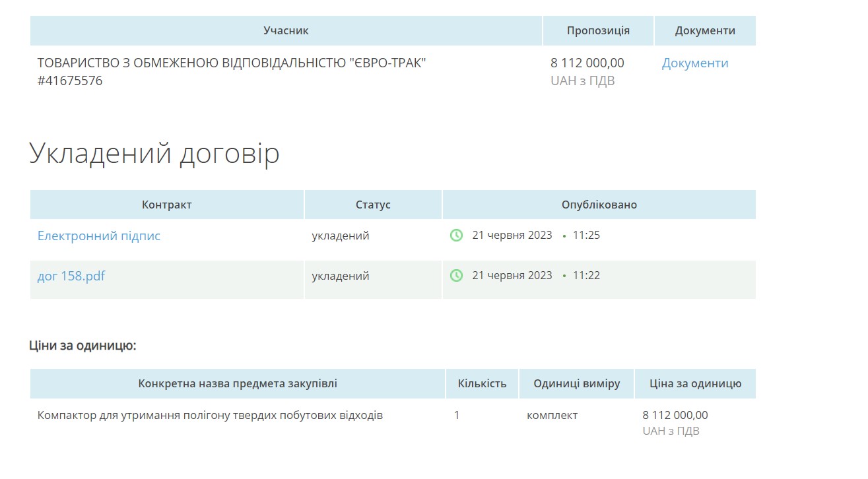Click the unit price 8 112 000,00

pyautogui.click(x=675, y=415)
